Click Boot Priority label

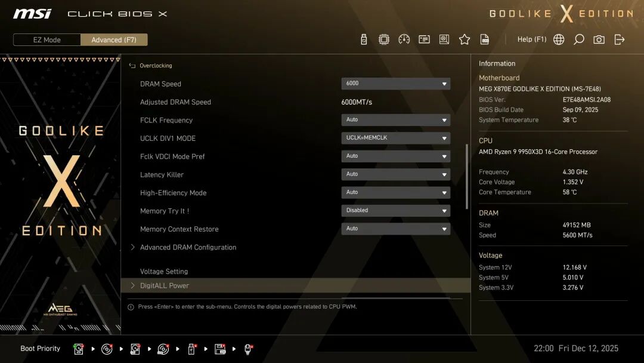(x=41, y=349)
